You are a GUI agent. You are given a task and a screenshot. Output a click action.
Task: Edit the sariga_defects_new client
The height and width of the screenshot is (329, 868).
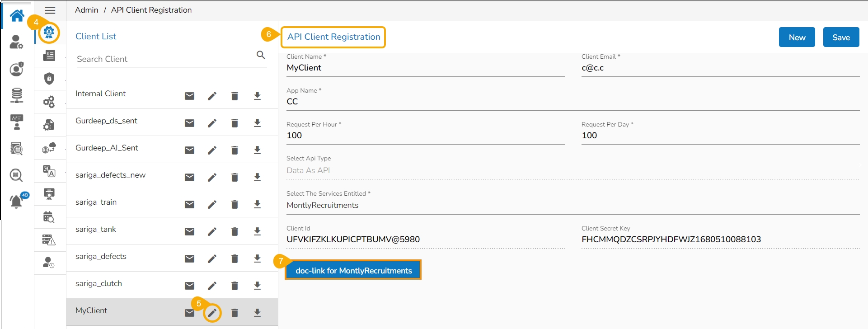212,177
